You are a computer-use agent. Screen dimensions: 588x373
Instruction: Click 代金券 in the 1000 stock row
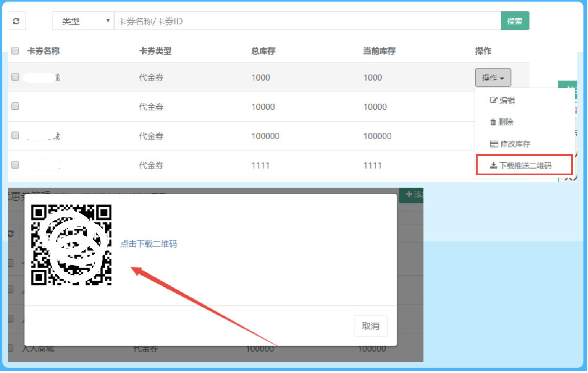(x=152, y=78)
